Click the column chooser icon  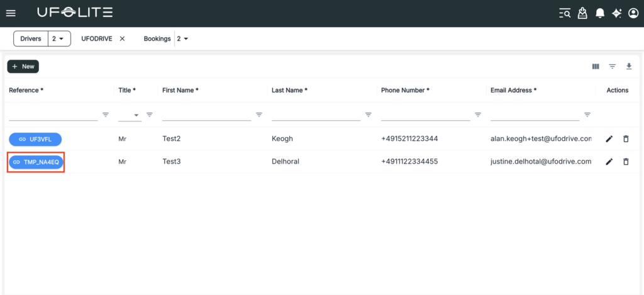pyautogui.click(x=595, y=67)
